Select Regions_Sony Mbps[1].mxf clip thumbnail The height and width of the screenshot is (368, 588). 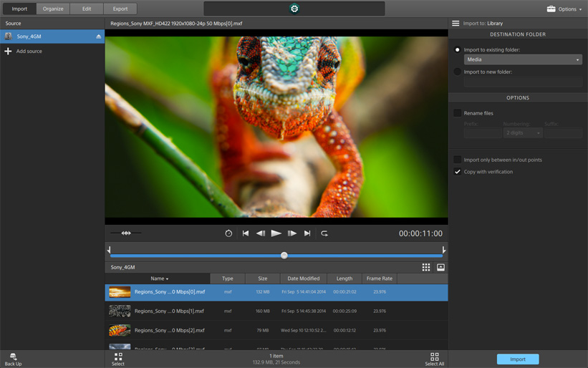pyautogui.click(x=120, y=311)
